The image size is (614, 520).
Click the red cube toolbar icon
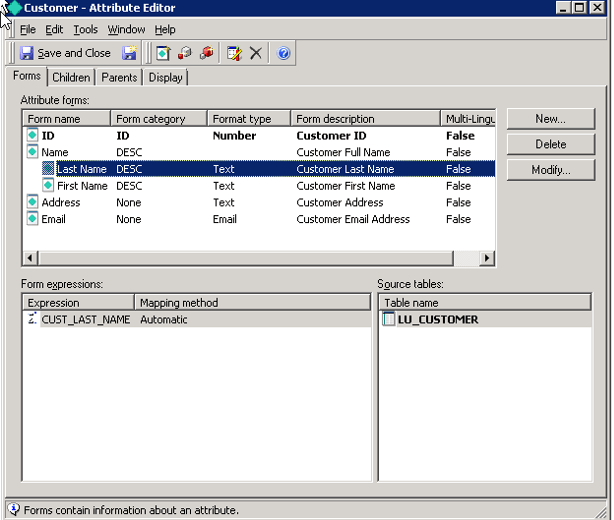pos(207,53)
